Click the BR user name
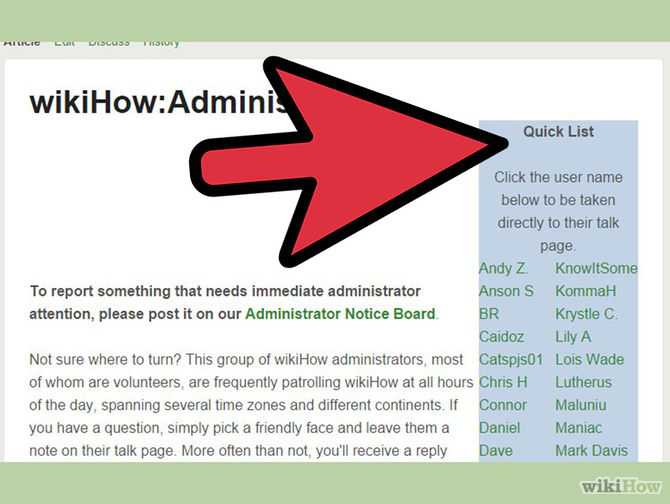This screenshot has width=670, height=504. [489, 314]
